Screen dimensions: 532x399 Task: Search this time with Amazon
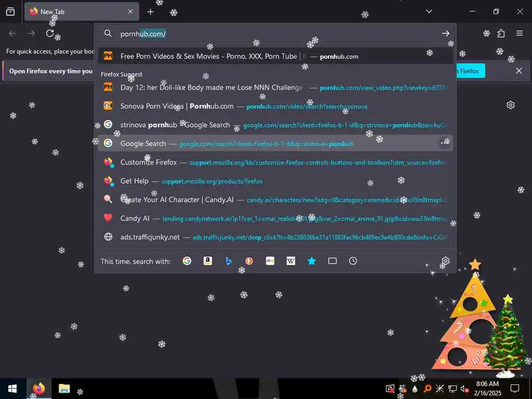point(208,261)
